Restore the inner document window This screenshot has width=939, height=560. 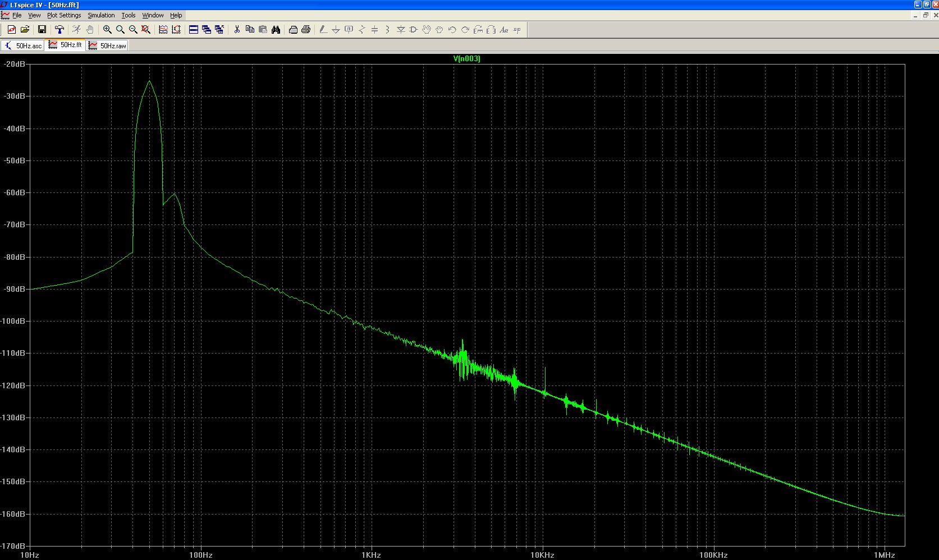click(926, 15)
